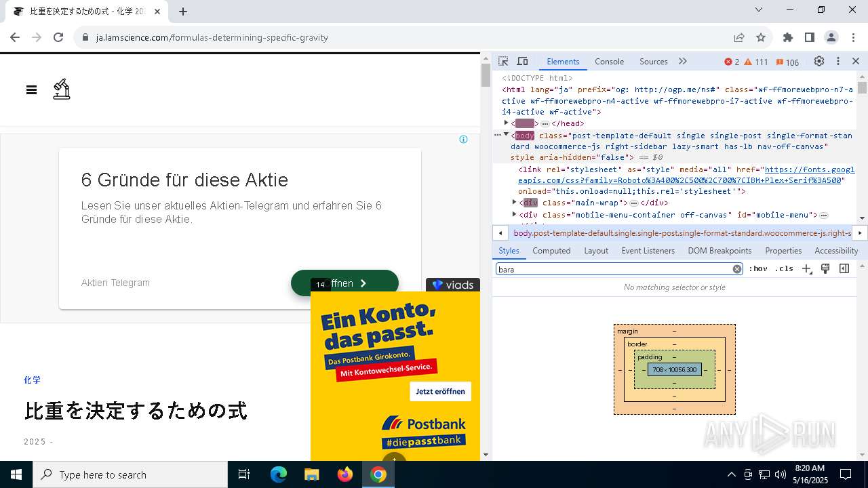Click the viads ad label
Screen dimensions: 868x488
pos(453,285)
